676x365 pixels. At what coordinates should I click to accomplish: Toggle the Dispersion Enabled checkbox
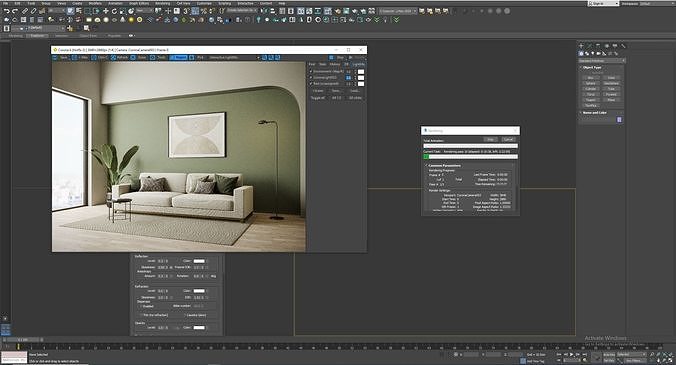(141, 306)
